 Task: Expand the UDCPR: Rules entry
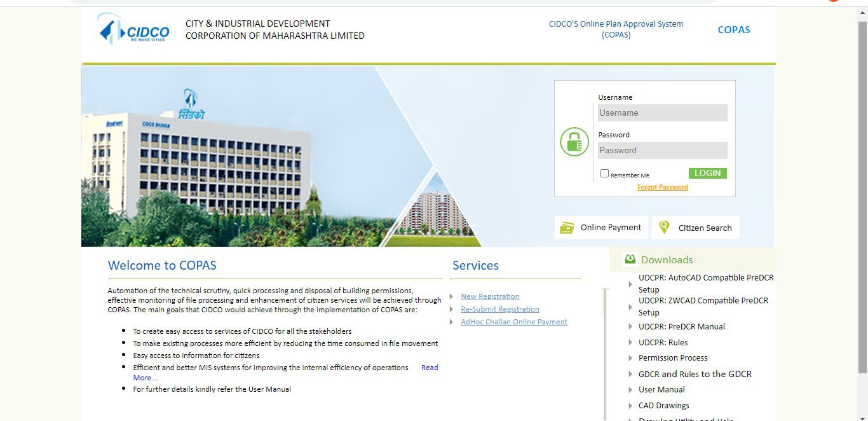663,342
